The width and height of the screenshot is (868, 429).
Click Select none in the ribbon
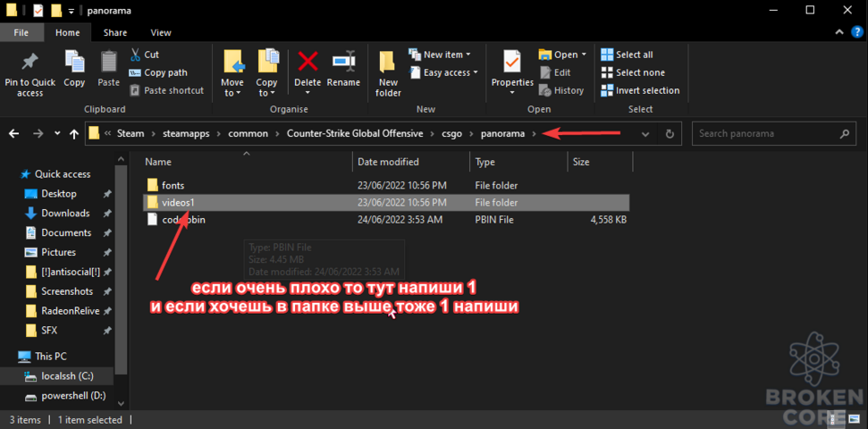point(633,72)
